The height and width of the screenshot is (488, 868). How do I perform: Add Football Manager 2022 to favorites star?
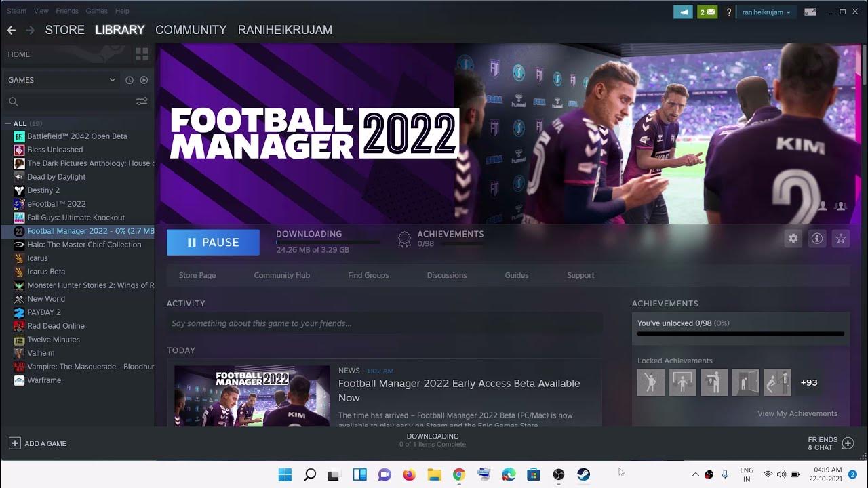pos(841,239)
